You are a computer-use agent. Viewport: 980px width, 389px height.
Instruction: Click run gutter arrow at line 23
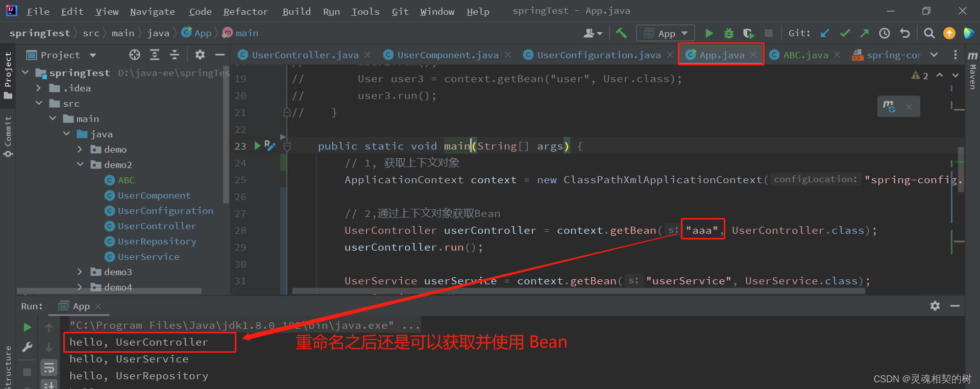pos(257,146)
